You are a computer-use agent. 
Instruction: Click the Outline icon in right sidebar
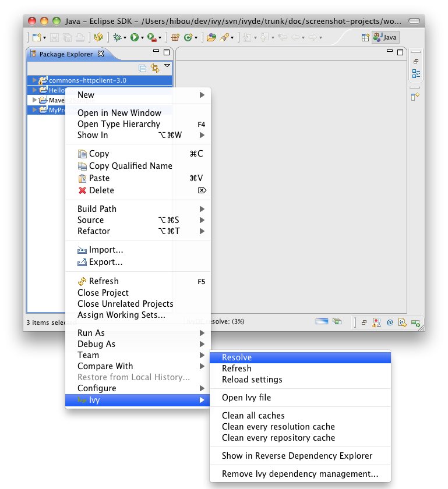coord(416,73)
